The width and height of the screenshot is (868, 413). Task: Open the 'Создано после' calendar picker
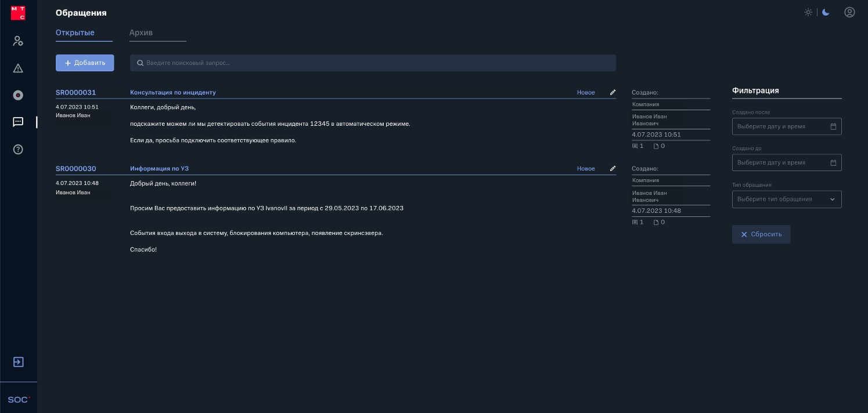pos(833,126)
